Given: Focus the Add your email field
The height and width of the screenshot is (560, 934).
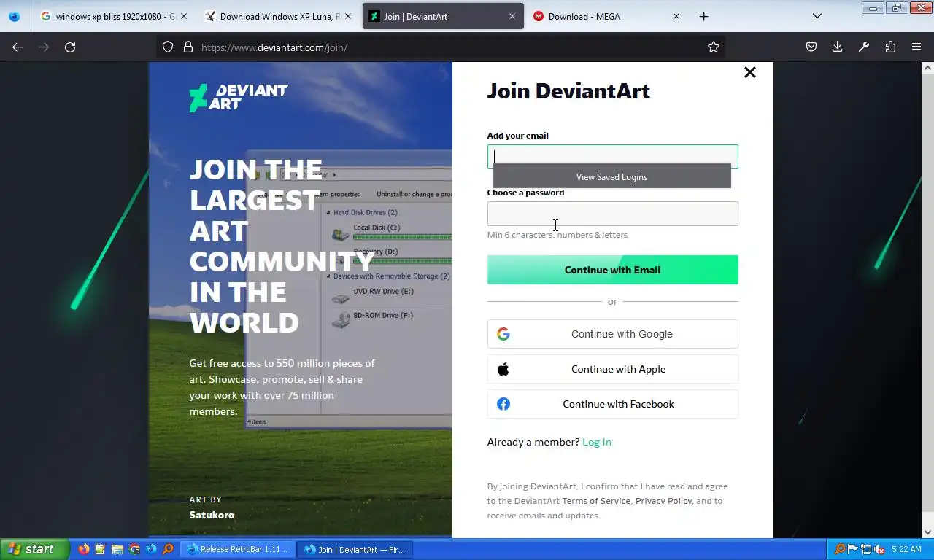Looking at the screenshot, I should [612, 156].
